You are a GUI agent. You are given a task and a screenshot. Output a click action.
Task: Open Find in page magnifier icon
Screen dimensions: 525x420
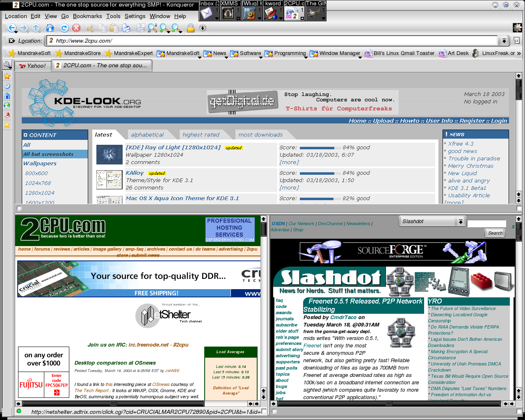tap(153, 28)
